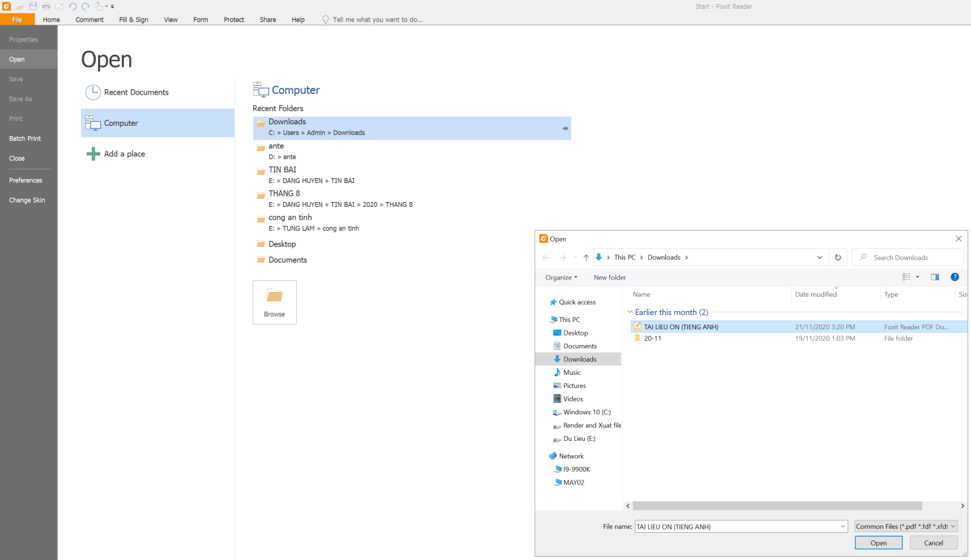Open the Organize dropdown menu
971x560 pixels.
[x=561, y=277]
